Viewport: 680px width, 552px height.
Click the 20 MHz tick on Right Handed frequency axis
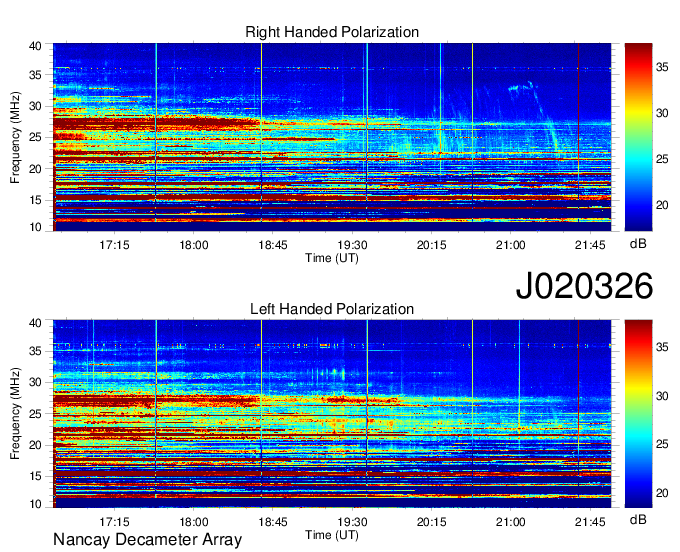[35, 169]
